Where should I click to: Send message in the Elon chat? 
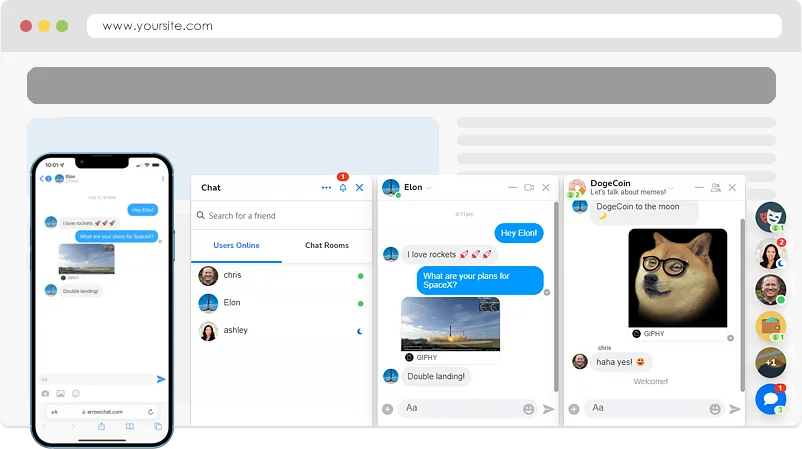tap(548, 408)
